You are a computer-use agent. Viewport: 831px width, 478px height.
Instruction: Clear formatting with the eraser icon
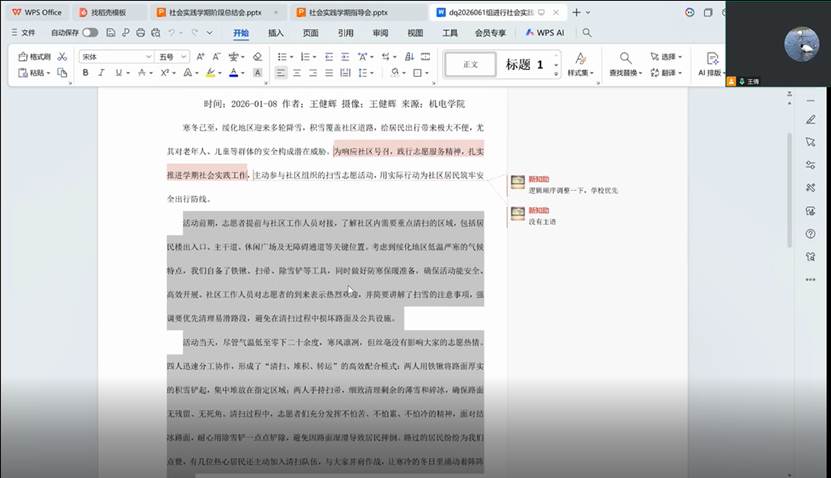pos(257,57)
